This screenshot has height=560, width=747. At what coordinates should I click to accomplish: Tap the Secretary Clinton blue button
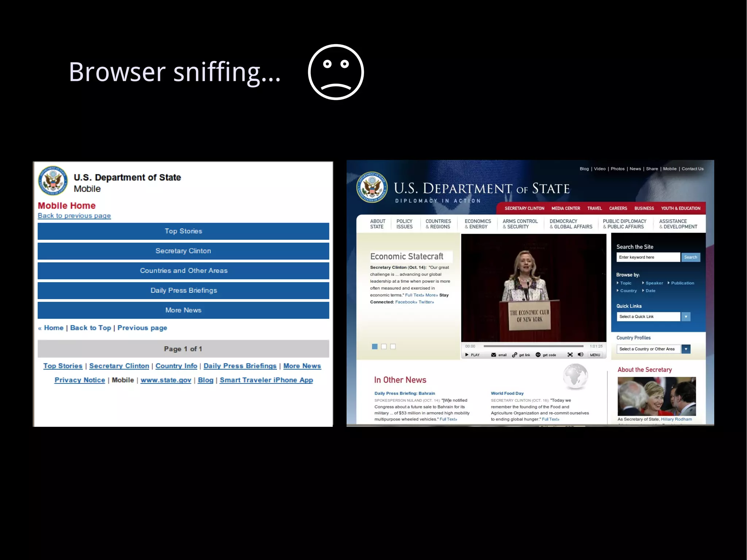coord(183,251)
